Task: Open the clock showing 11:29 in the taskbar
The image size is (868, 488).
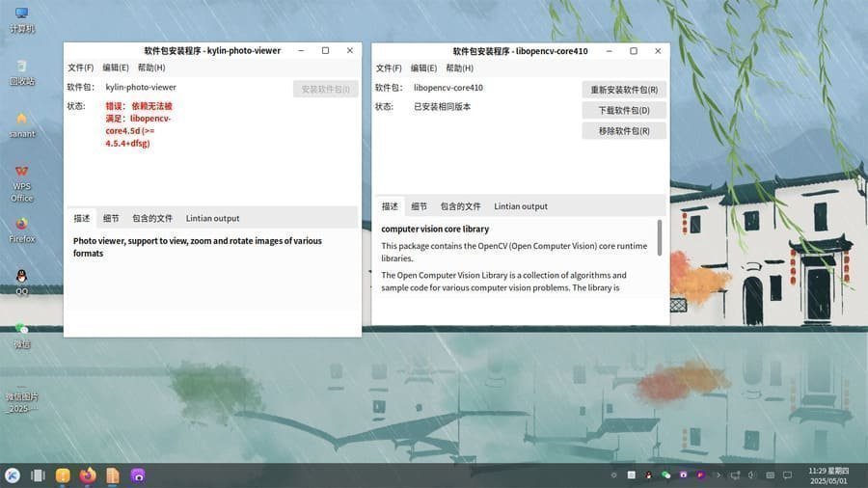Action: (x=828, y=475)
